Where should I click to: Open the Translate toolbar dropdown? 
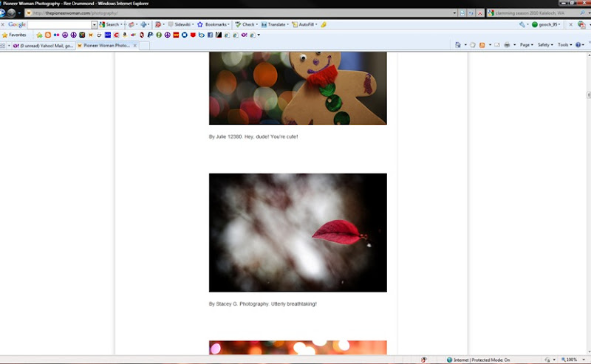[275, 24]
